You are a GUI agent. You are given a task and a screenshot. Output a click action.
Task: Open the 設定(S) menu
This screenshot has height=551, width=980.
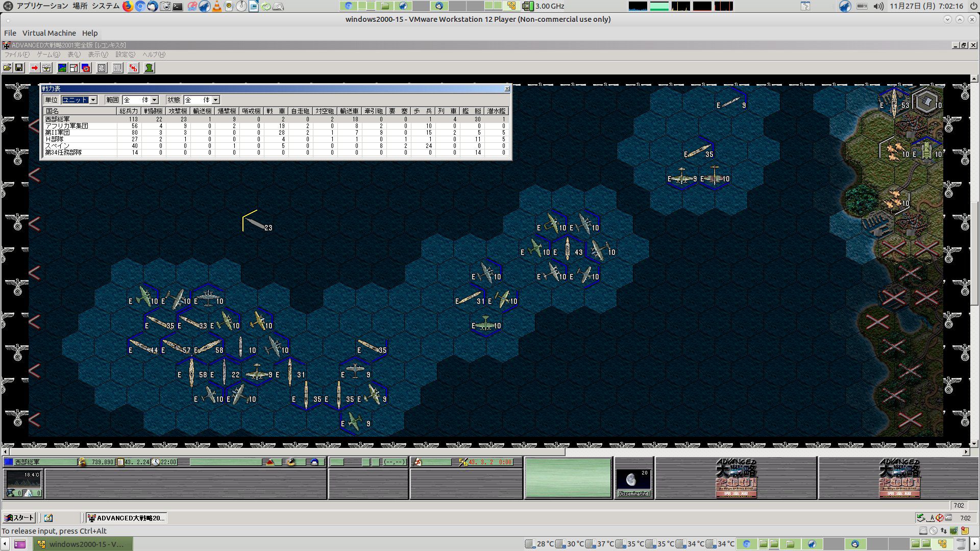[x=126, y=55]
